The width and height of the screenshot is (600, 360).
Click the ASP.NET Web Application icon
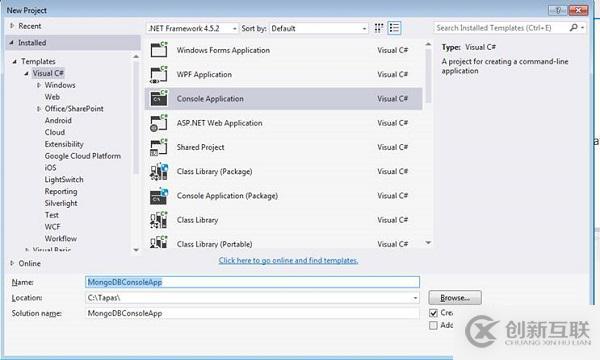point(159,123)
